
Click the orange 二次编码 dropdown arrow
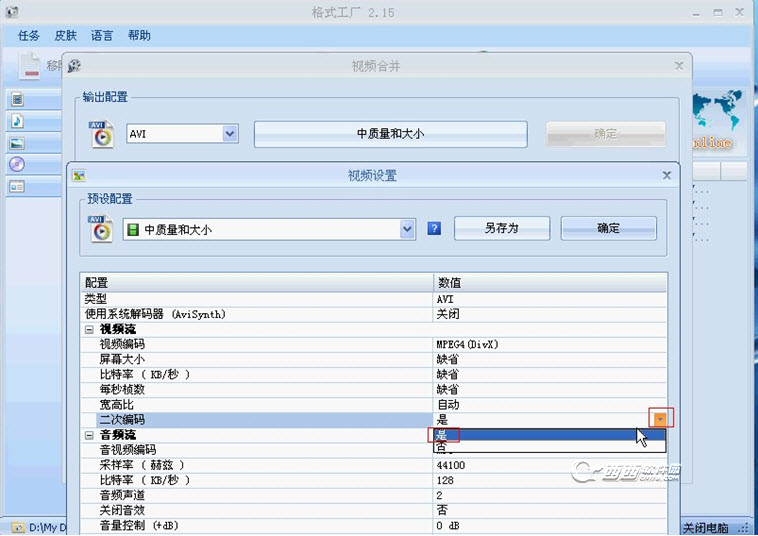[659, 419]
